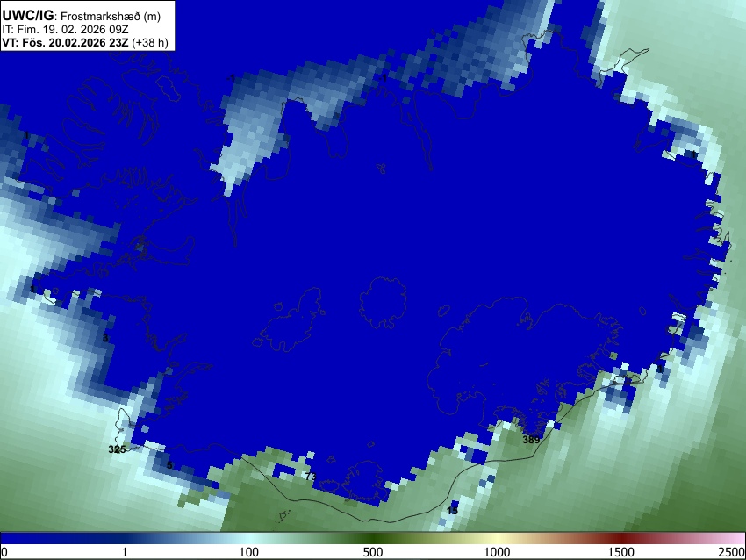Click the 325 value label on map
Viewport: 746px width, 560px height.
tap(117, 449)
